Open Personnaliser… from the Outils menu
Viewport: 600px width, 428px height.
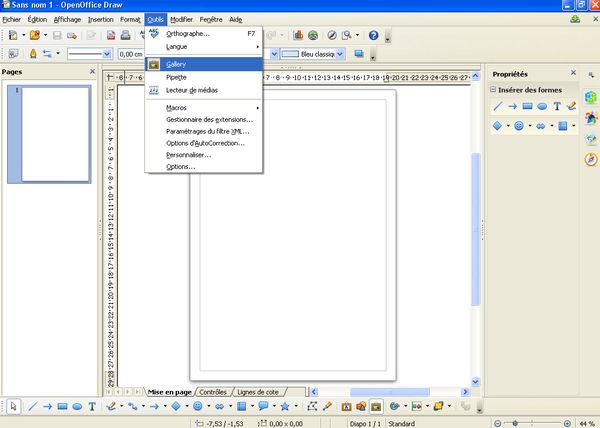click(204, 155)
